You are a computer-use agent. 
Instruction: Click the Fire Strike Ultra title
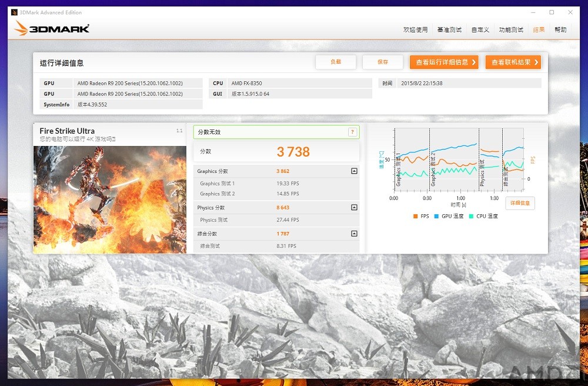click(x=67, y=131)
